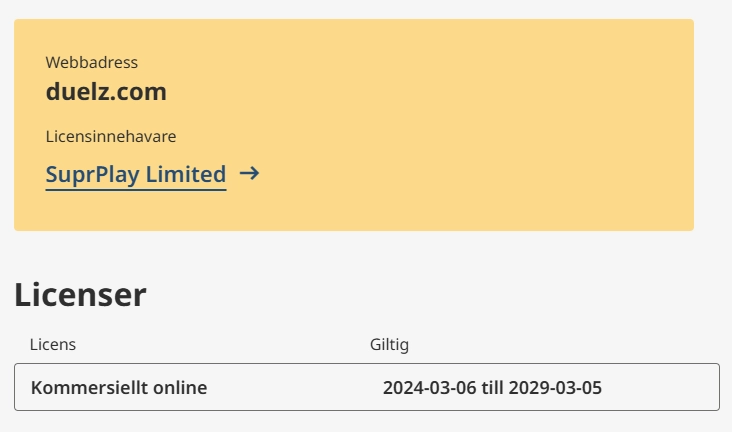Click the right end of the license row

coord(690,387)
